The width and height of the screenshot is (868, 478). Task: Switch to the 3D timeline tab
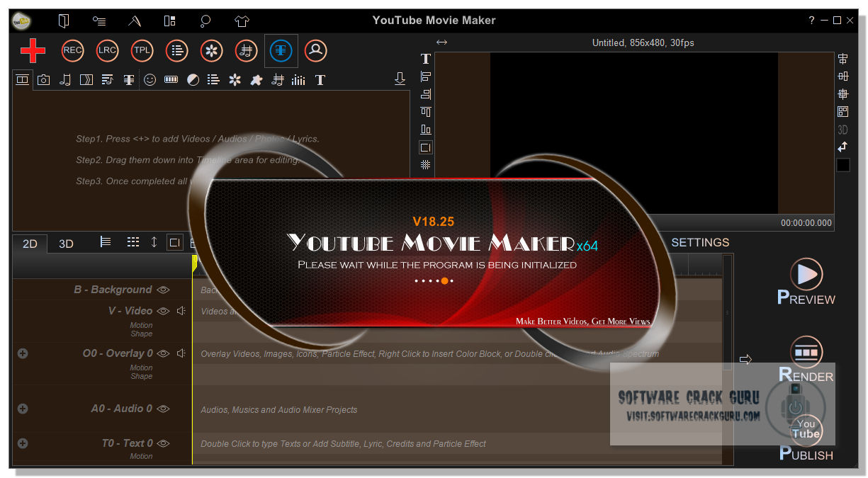66,244
